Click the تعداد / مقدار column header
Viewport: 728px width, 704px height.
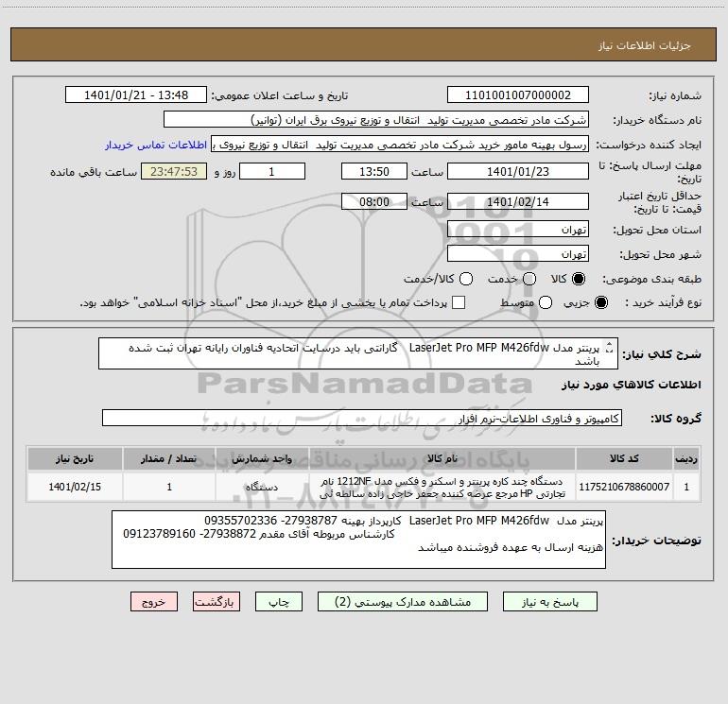pos(169,459)
